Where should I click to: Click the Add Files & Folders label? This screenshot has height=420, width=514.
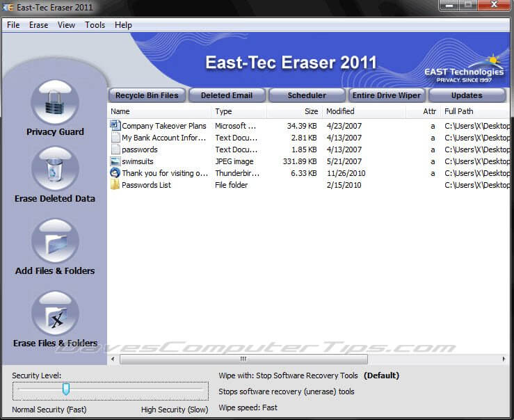click(x=55, y=271)
